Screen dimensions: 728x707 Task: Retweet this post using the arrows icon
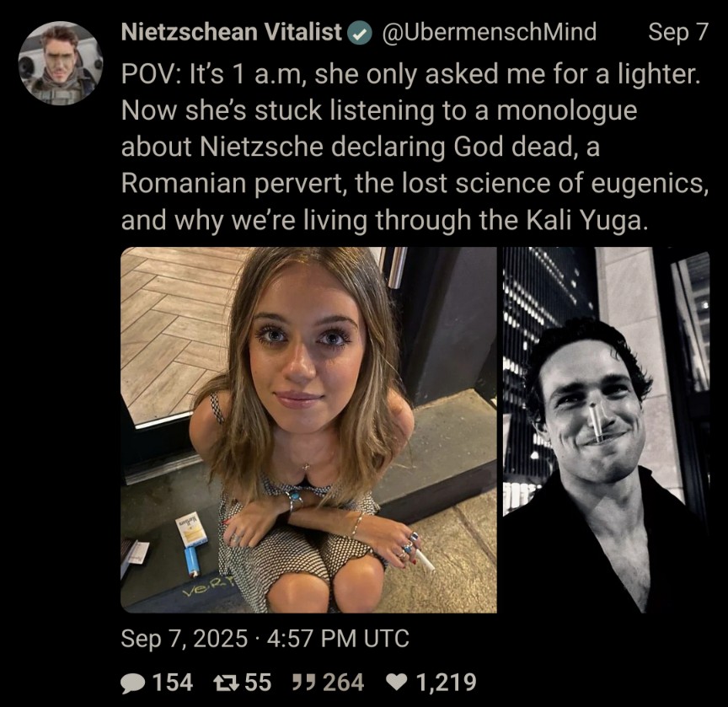click(x=227, y=682)
